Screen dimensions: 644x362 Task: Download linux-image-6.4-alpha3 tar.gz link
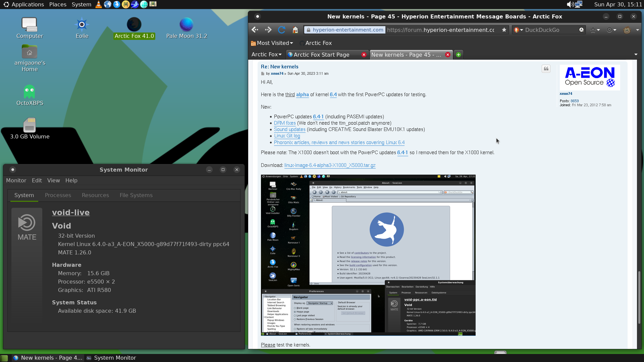(330, 165)
